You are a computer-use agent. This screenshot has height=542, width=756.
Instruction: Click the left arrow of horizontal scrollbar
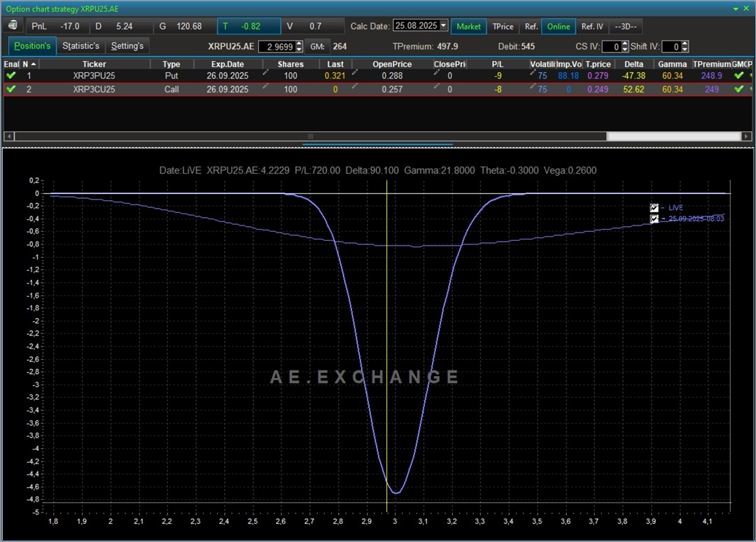tap(8, 137)
